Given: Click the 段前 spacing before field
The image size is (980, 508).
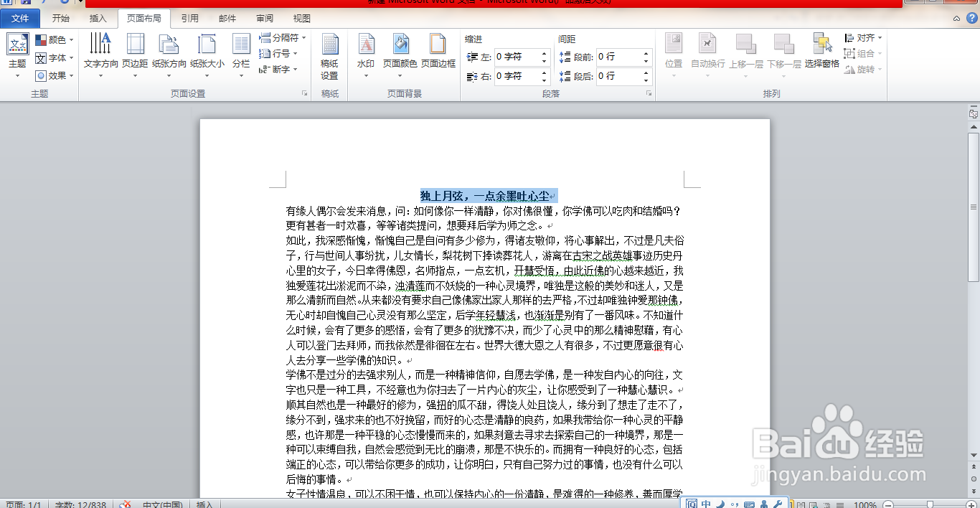Looking at the screenshot, I should pos(618,57).
